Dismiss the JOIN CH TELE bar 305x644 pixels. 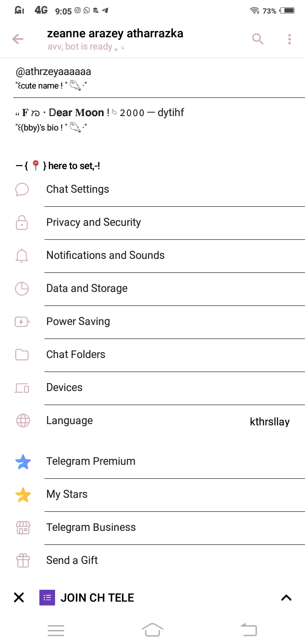click(19, 598)
